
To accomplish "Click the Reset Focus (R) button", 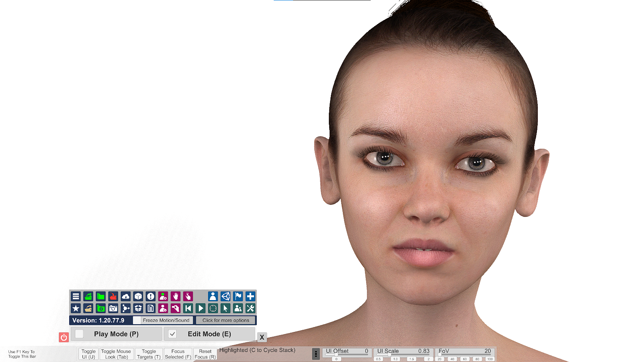I will point(205,354).
